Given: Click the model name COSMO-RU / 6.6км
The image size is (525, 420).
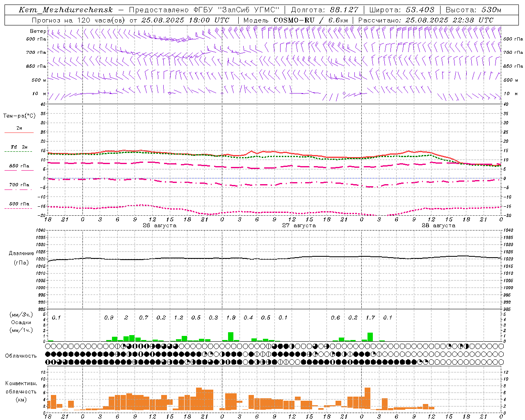Looking at the screenshot, I should (x=310, y=20).
